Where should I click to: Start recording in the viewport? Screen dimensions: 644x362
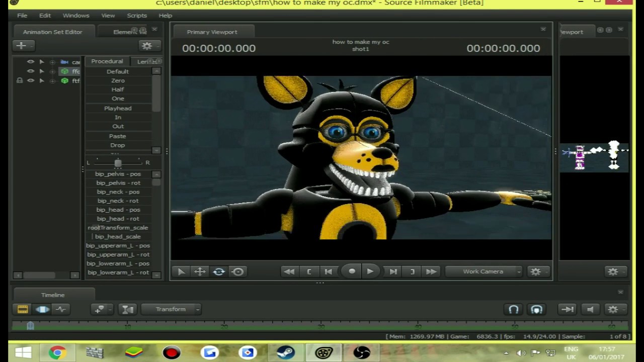click(352, 271)
